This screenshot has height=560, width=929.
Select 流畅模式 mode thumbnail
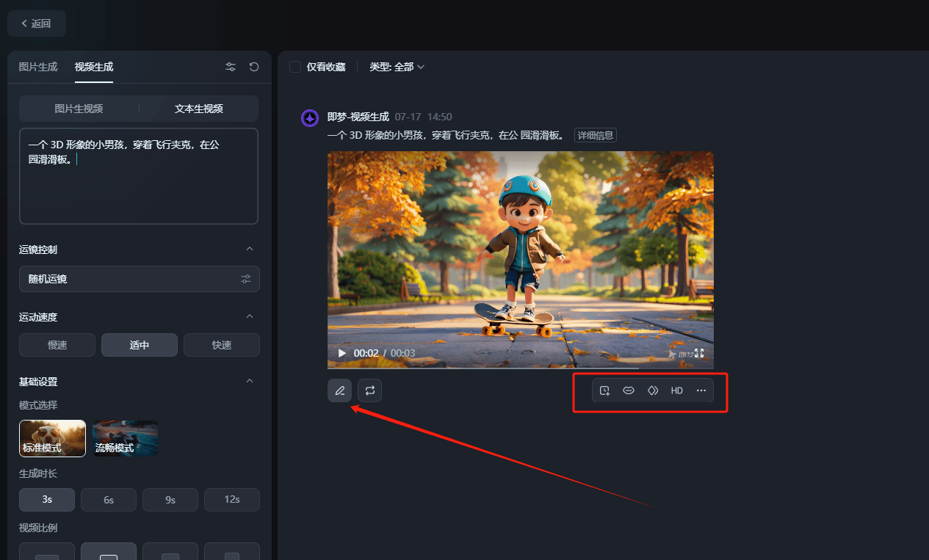pos(125,438)
